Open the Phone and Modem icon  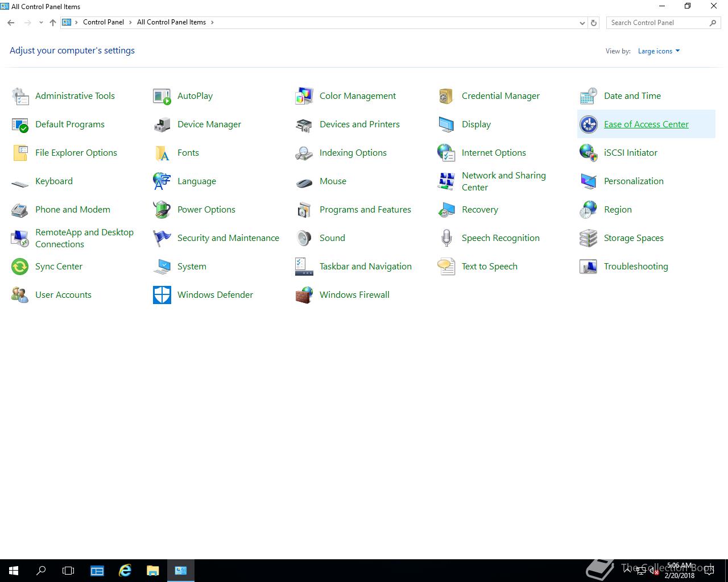(x=20, y=210)
